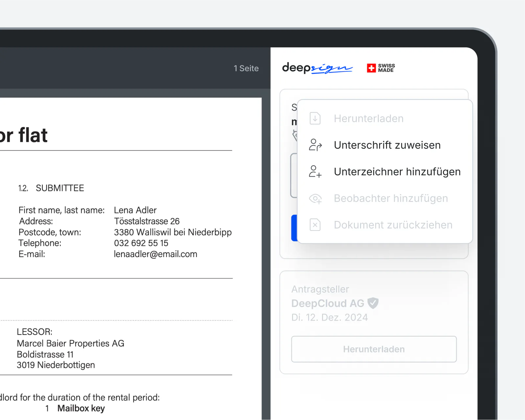Click the '1 Seite' page count label
Image resolution: width=525 pixels, height=420 pixels.
point(246,68)
